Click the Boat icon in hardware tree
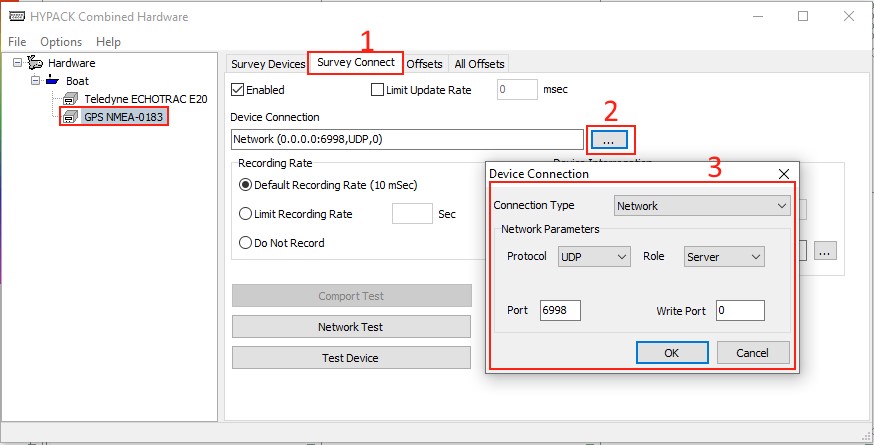This screenshot has width=874, height=445. point(52,81)
